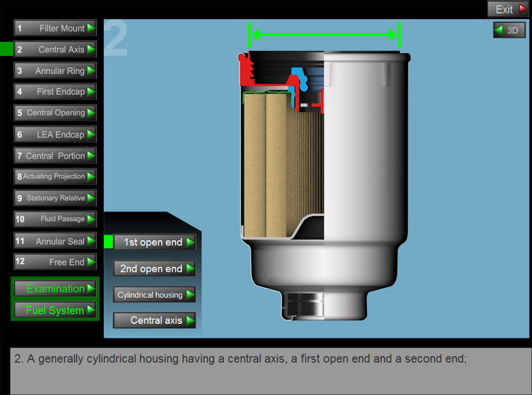The height and width of the screenshot is (395, 532).
Task: Open the Fluid Passage section
Action: coord(55,219)
